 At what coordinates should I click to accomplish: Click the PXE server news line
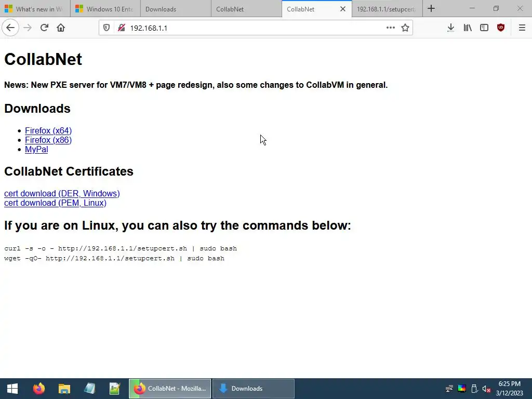(196, 85)
